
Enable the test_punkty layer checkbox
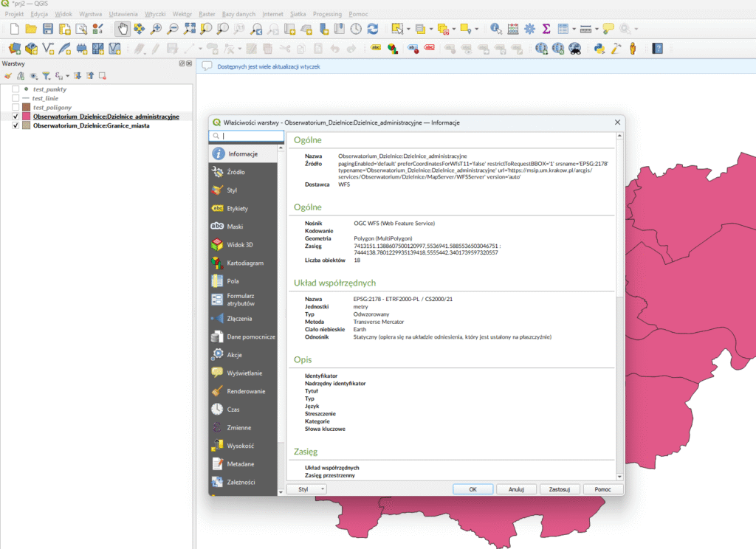click(16, 89)
